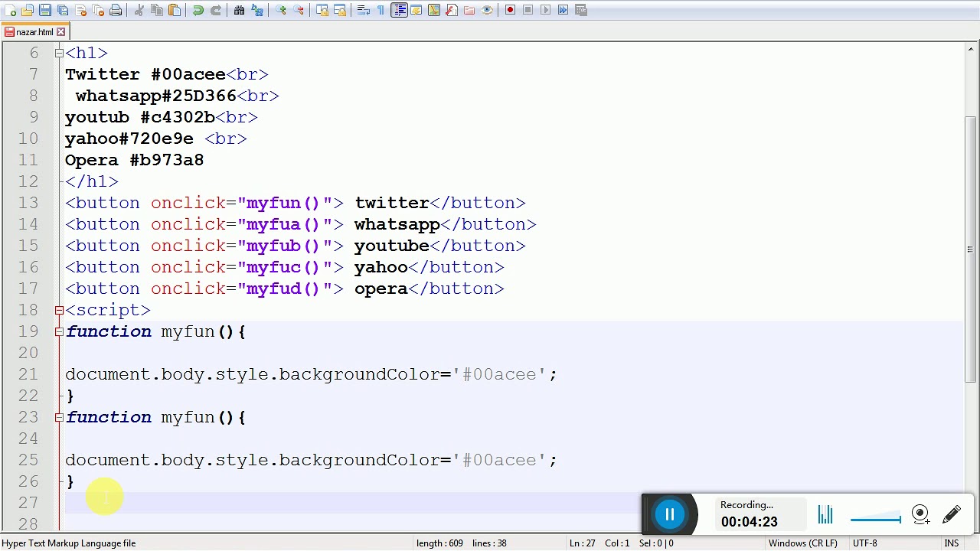Click line number 20 in the margin
980x551 pixels.
pyautogui.click(x=28, y=353)
